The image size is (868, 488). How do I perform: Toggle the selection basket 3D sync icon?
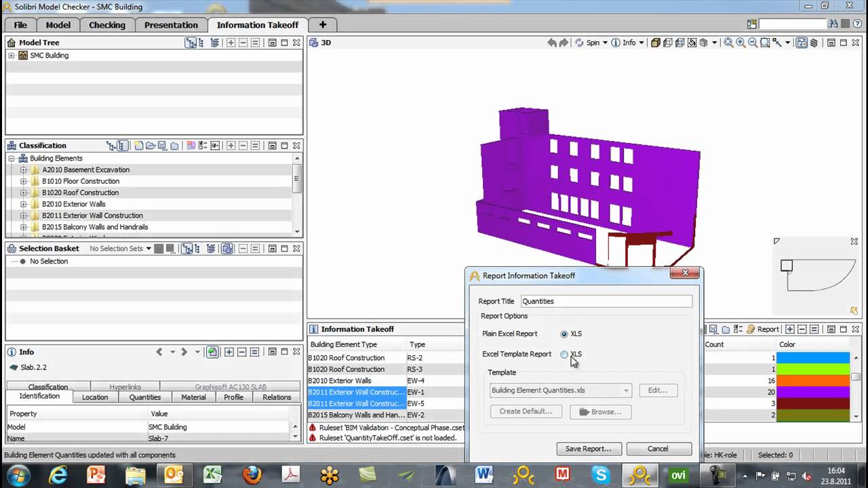click(227, 249)
